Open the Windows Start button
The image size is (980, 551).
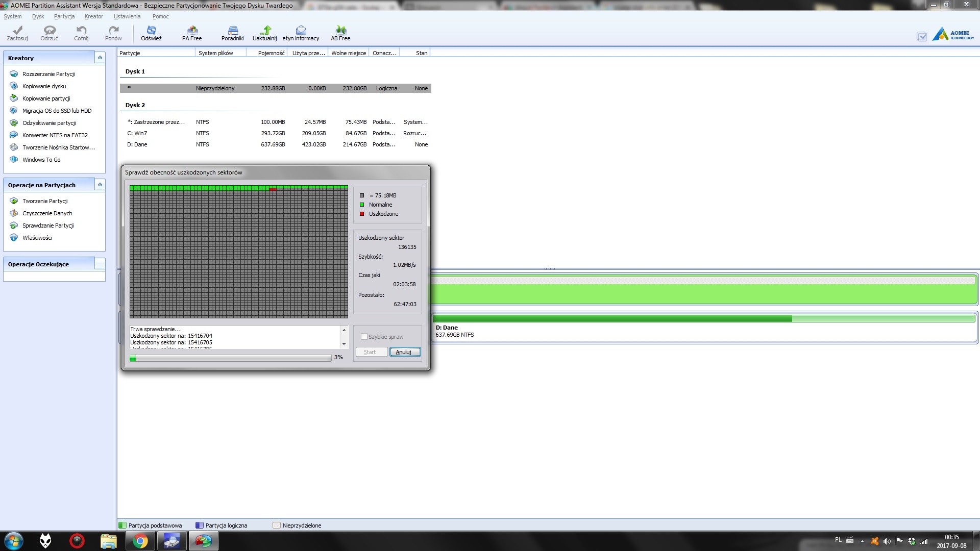14,541
